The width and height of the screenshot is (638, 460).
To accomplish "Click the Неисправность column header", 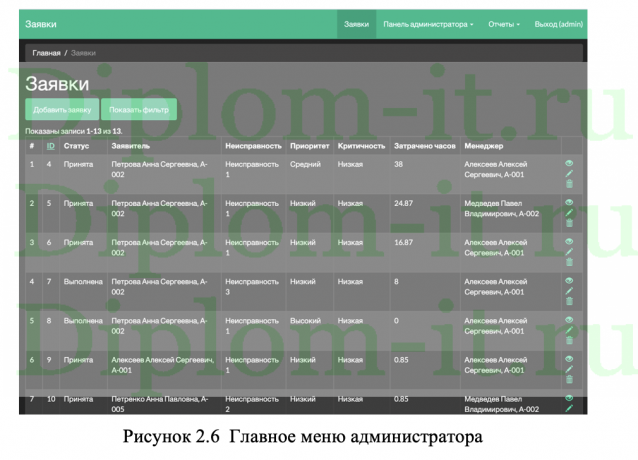I will point(253,146).
